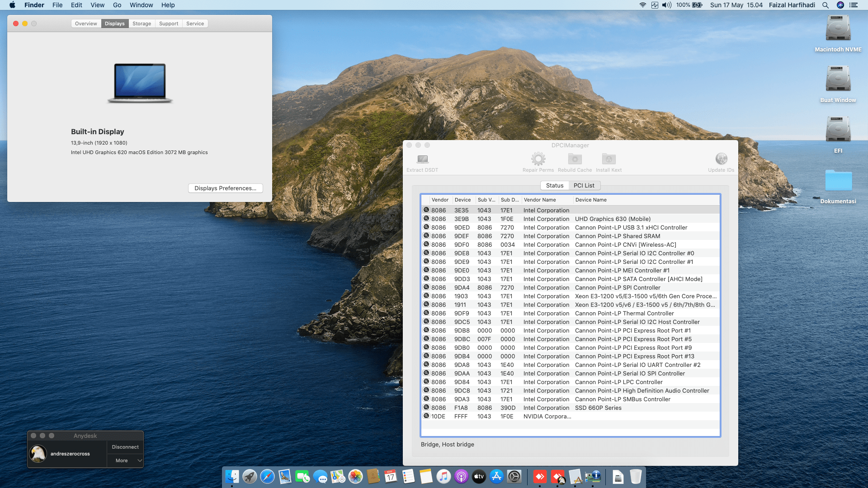Select the Overview tab
Screen dimensions: 868x488
coord(86,23)
